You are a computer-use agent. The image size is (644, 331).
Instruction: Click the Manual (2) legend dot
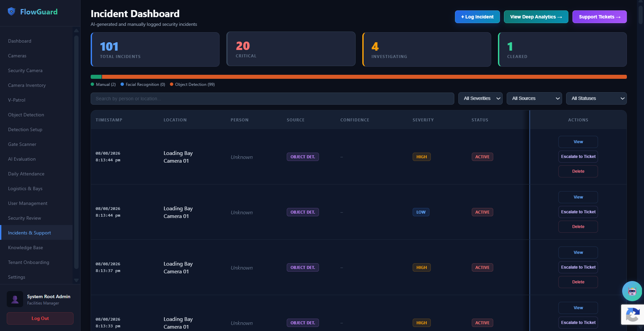[92, 85]
